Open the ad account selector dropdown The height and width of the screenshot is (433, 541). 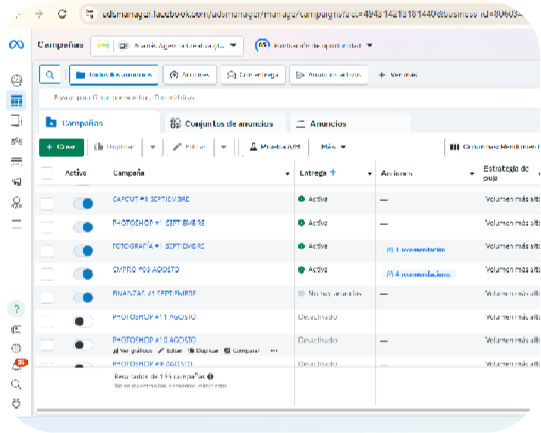tap(167, 46)
